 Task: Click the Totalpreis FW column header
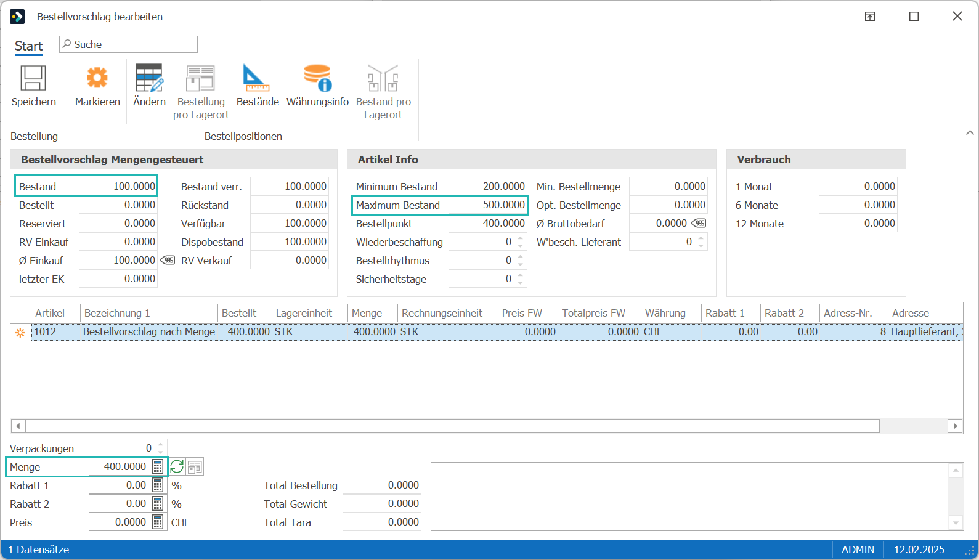(x=599, y=313)
